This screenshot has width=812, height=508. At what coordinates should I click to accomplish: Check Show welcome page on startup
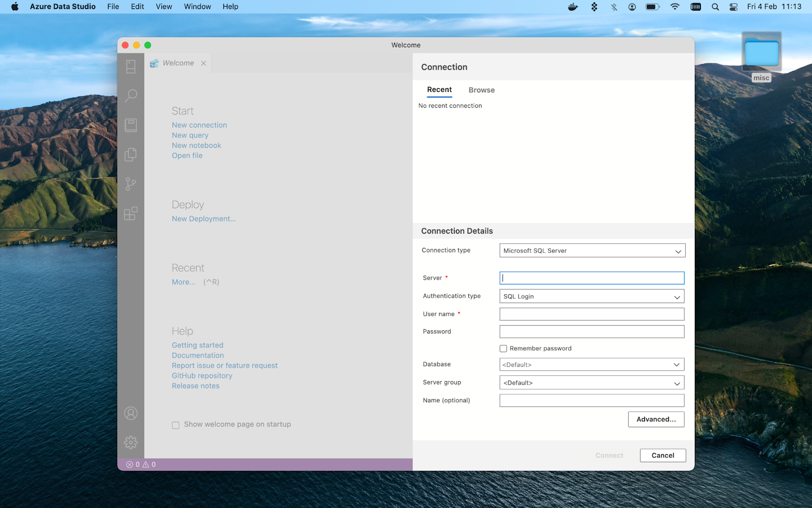176,425
